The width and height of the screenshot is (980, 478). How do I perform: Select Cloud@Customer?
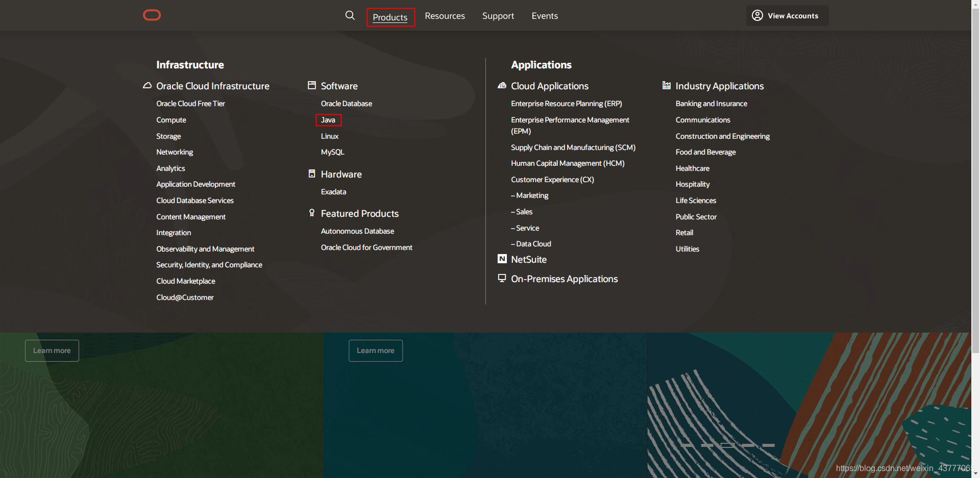pyautogui.click(x=185, y=297)
